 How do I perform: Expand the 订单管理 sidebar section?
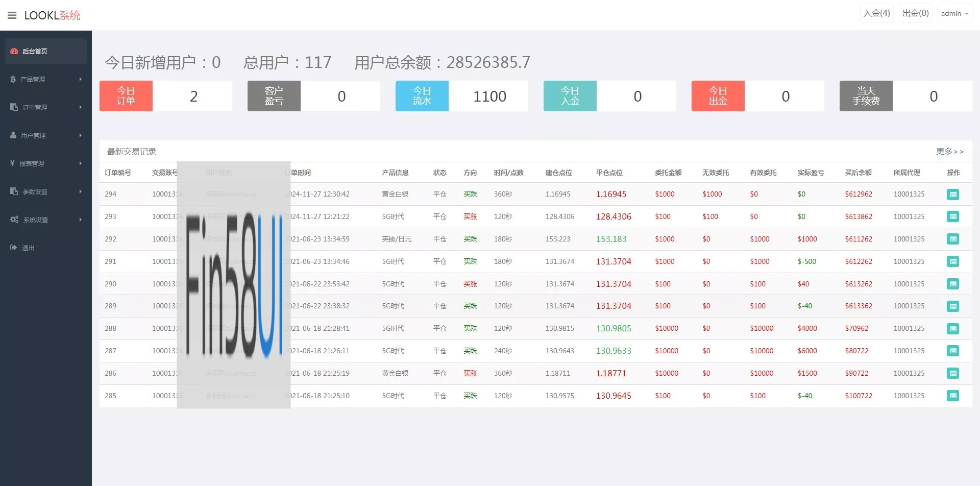[x=45, y=107]
